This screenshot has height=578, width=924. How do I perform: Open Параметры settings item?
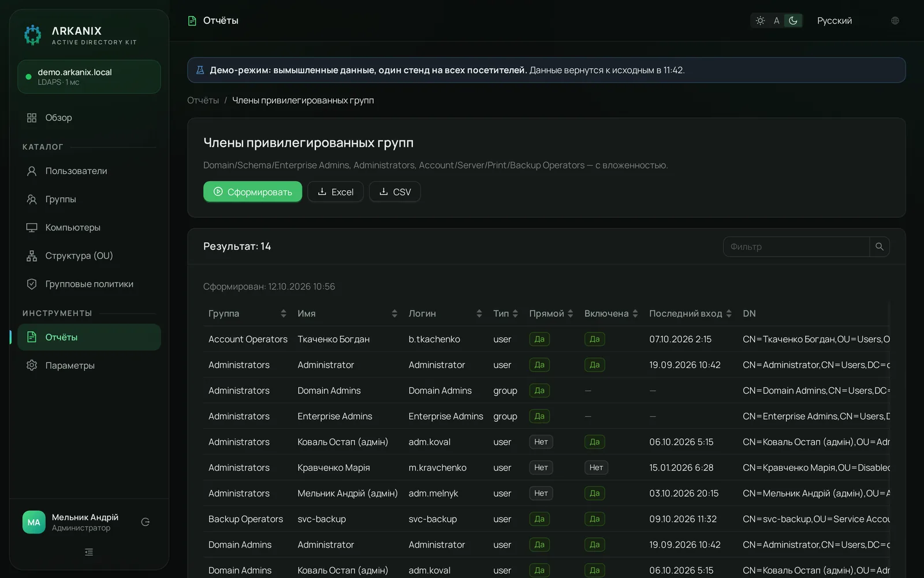(89, 366)
